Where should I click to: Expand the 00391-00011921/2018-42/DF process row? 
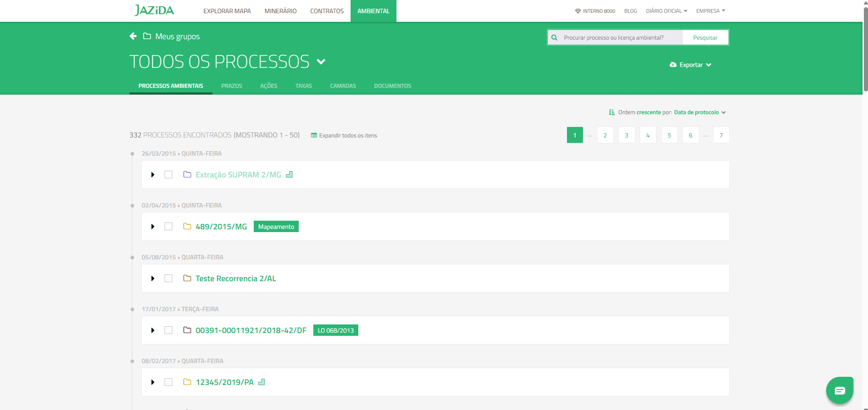click(153, 330)
